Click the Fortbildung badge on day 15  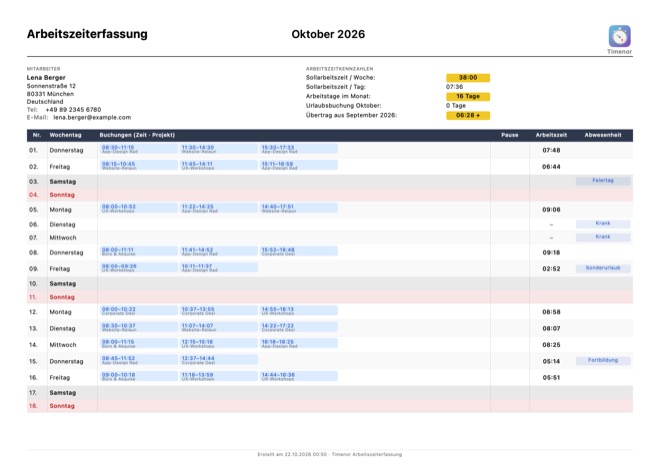pos(603,360)
